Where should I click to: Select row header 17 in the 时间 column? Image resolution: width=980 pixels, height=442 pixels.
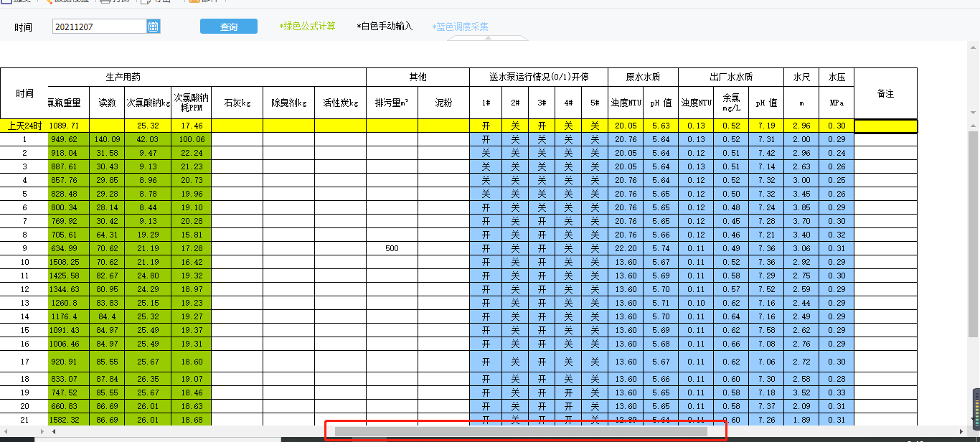[x=24, y=362]
